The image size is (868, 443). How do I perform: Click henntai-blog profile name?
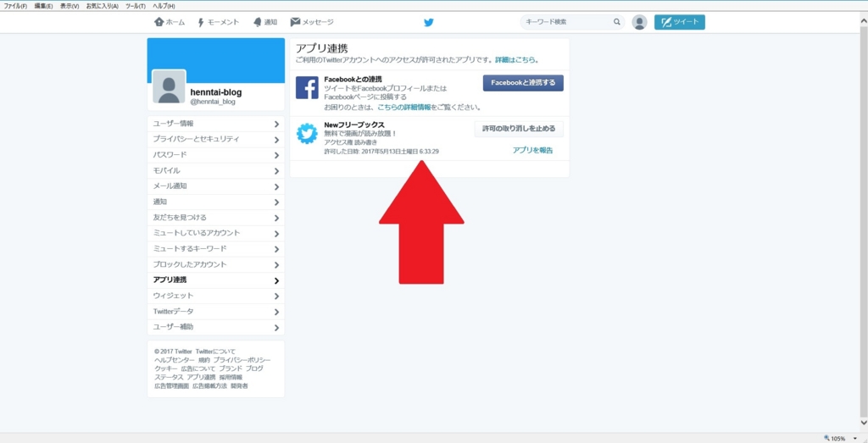[x=216, y=92]
